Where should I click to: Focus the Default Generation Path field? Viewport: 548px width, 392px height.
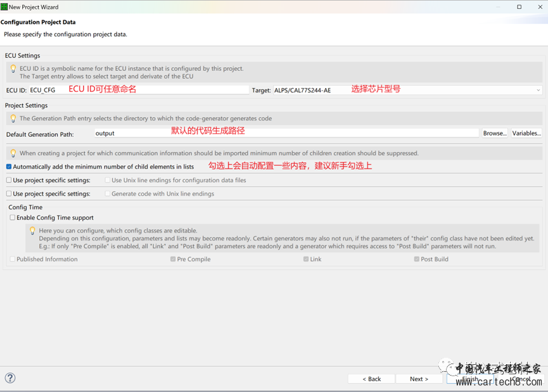(x=286, y=134)
